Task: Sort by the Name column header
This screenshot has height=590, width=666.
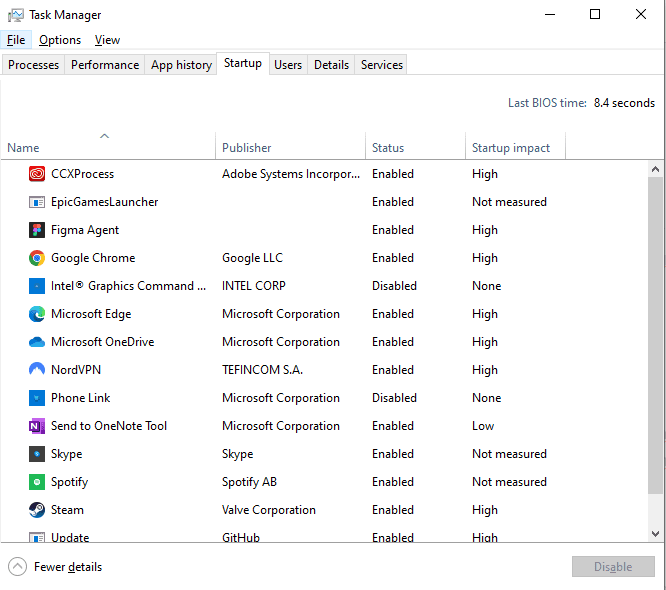Action: click(108, 146)
